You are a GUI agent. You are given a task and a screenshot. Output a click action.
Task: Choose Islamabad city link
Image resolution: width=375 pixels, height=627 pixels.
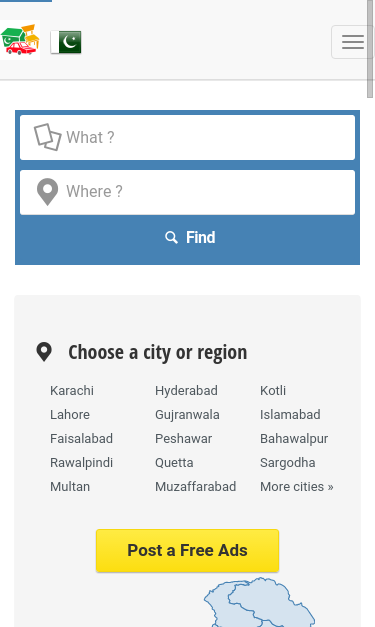(x=290, y=415)
